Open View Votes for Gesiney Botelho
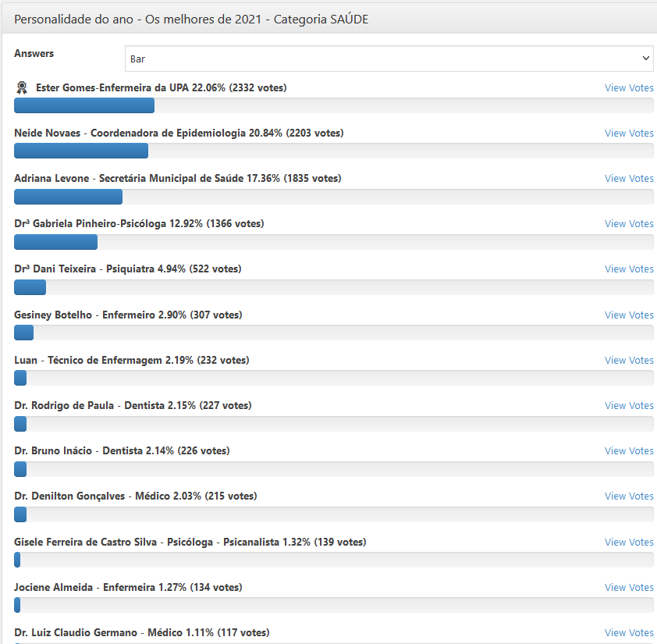Screen dimensions: 657x644 tap(628, 315)
